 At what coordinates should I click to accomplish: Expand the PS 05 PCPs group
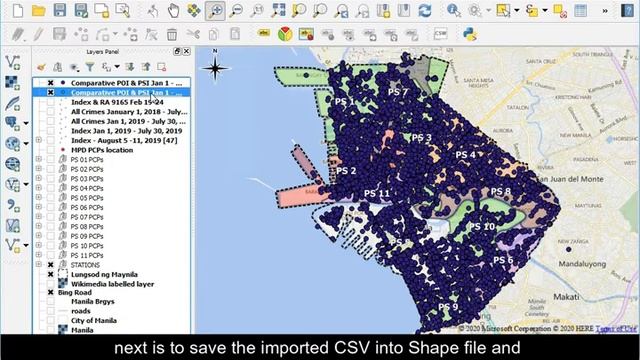[39, 198]
